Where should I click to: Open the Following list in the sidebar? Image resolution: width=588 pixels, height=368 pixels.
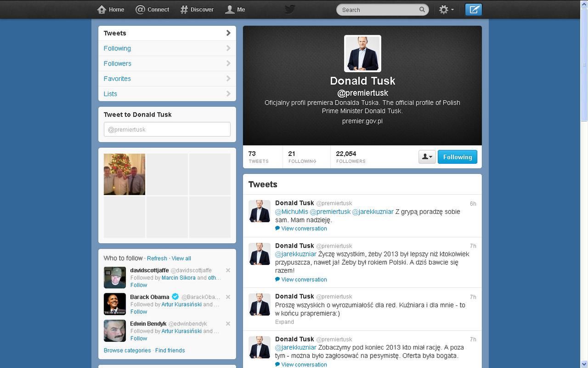click(x=167, y=48)
